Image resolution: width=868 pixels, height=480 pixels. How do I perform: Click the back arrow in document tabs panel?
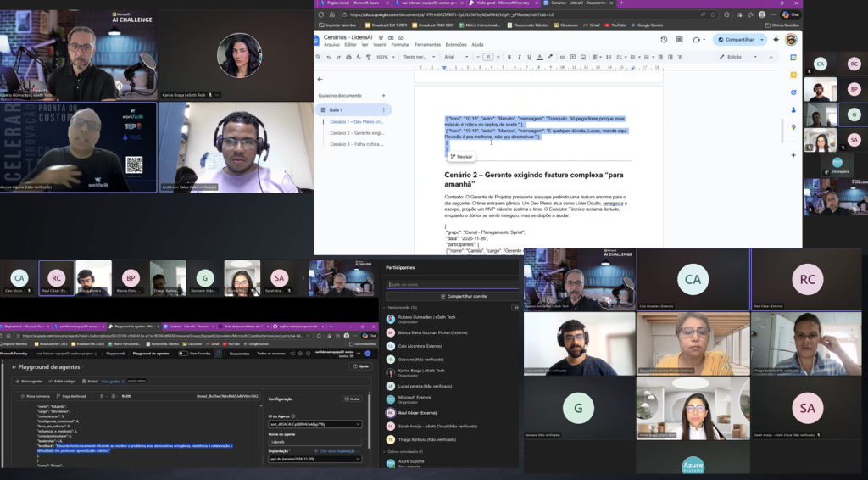tap(320, 78)
